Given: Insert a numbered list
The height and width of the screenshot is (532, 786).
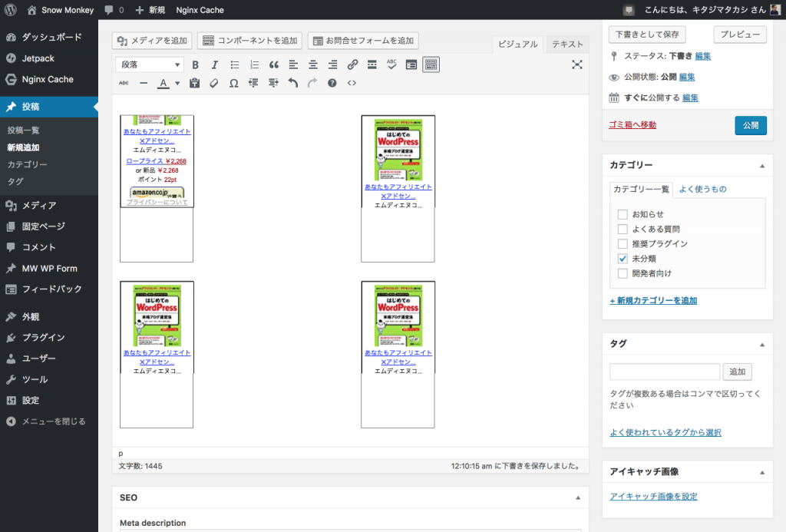Looking at the screenshot, I should pos(254,64).
